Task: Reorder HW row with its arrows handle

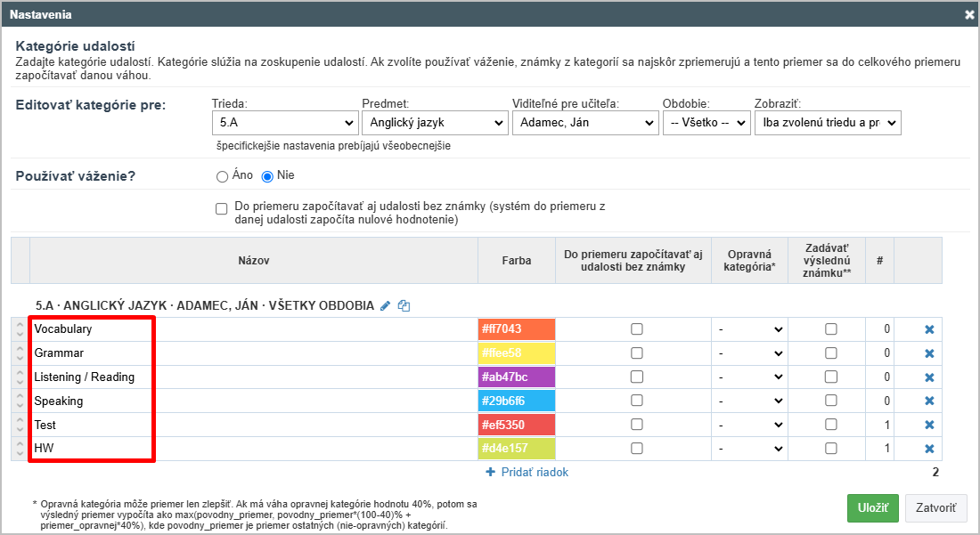Action: 20,449
